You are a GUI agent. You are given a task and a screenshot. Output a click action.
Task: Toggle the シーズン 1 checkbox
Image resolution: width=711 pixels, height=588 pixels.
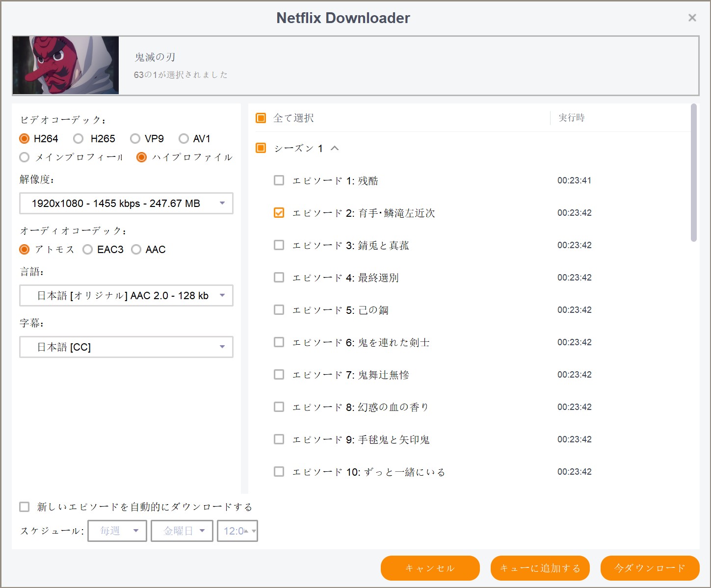coord(261,148)
